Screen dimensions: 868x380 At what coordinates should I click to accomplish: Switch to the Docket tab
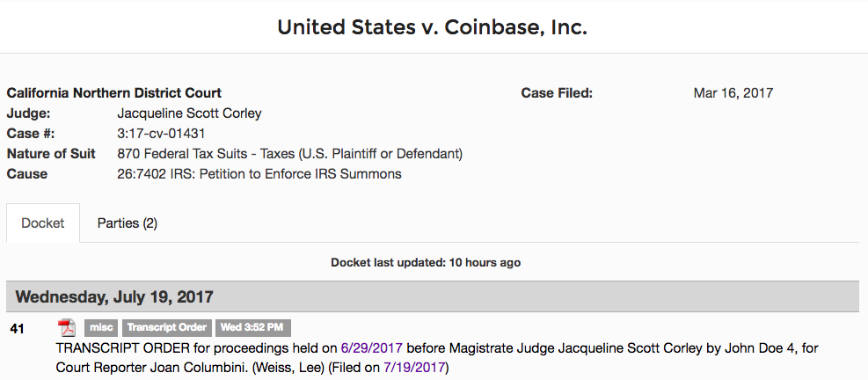click(x=43, y=223)
